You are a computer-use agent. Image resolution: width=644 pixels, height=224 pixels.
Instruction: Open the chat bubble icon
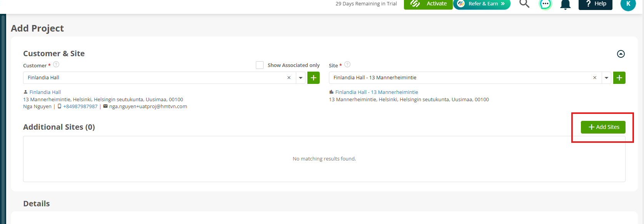click(545, 4)
